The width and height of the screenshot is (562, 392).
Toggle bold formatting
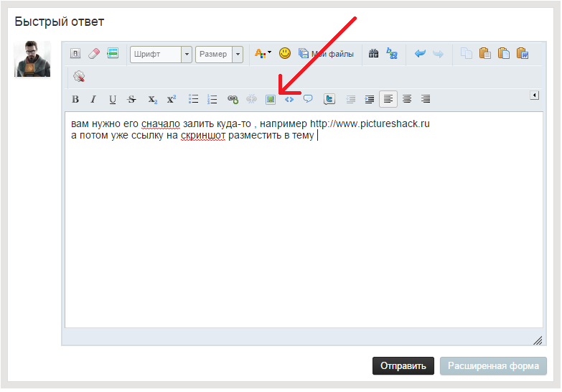75,99
